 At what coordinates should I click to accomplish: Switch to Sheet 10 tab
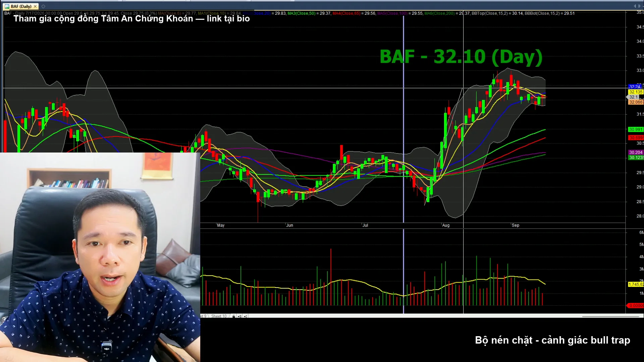[x=219, y=316]
